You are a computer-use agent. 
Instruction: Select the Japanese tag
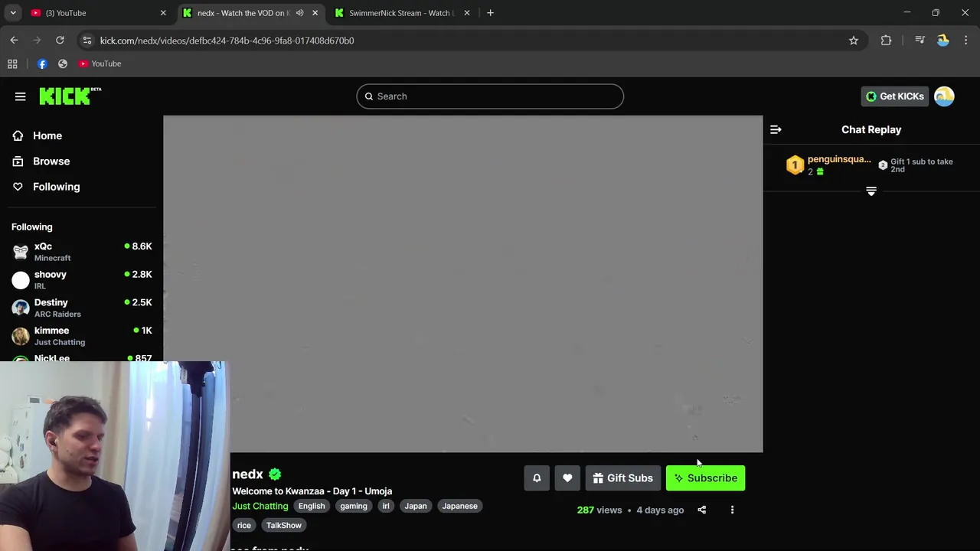coord(459,506)
